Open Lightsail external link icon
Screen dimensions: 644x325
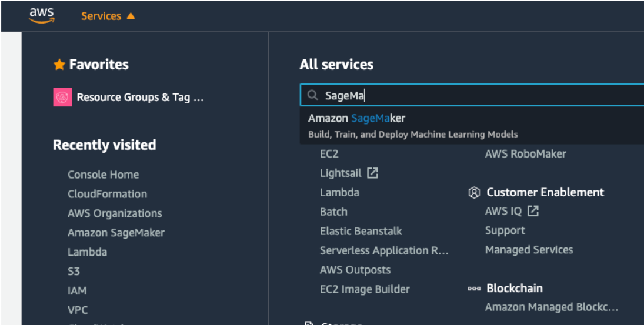pyautogui.click(x=372, y=173)
